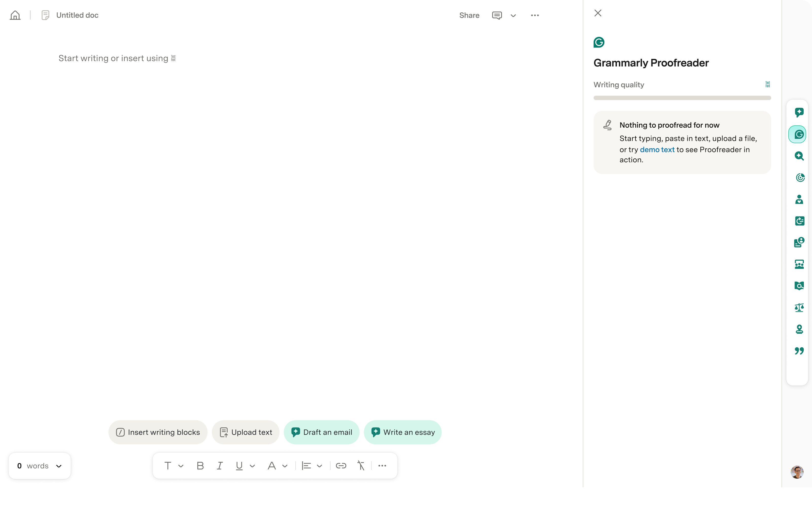812x507 pixels.
Task: Open the audience group agent in sidebar
Action: 799,264
